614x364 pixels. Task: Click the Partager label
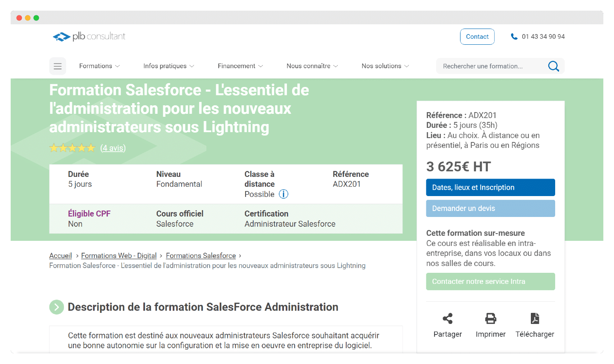(x=448, y=334)
